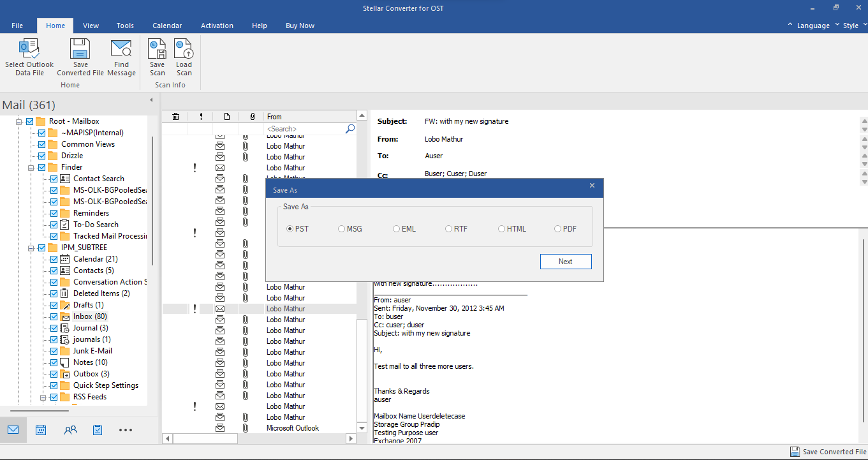Click Calendar folder icon in tree
The height and width of the screenshot is (460, 868).
[x=64, y=259]
